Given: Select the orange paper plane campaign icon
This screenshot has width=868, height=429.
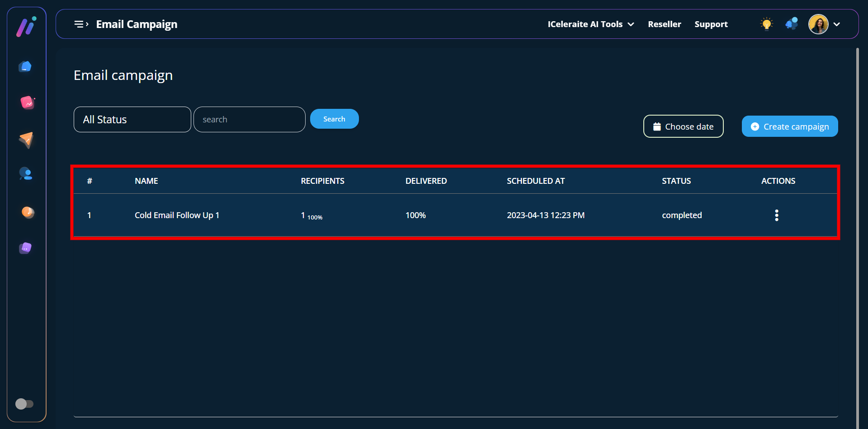Looking at the screenshot, I should pos(26,140).
